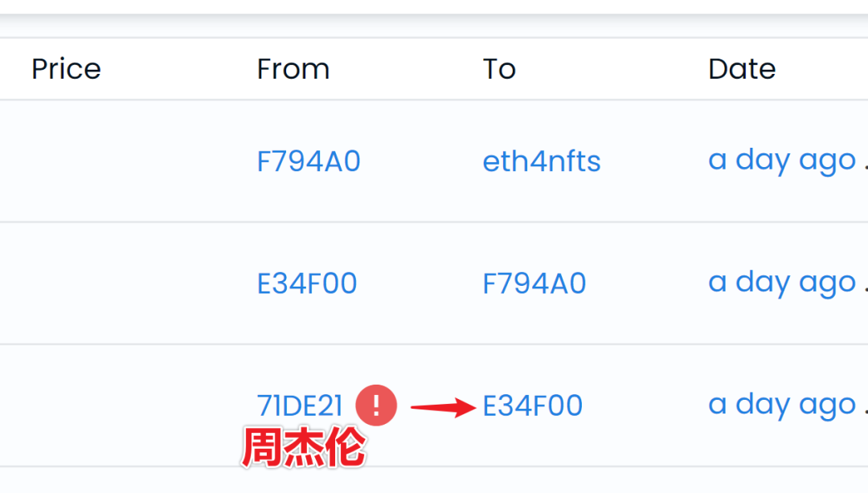Click the eth4nfts recipient link
The height and width of the screenshot is (493, 868).
(x=542, y=161)
